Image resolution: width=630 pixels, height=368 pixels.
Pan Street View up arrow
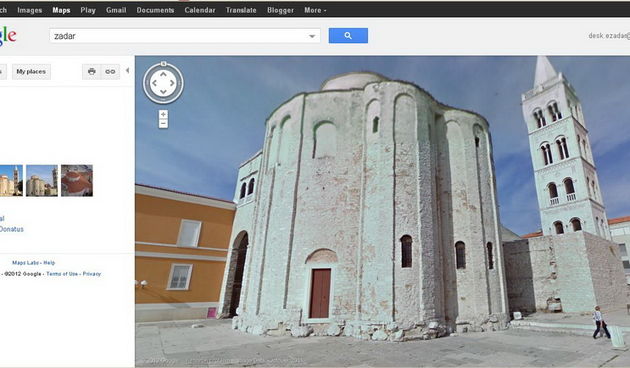point(163,74)
